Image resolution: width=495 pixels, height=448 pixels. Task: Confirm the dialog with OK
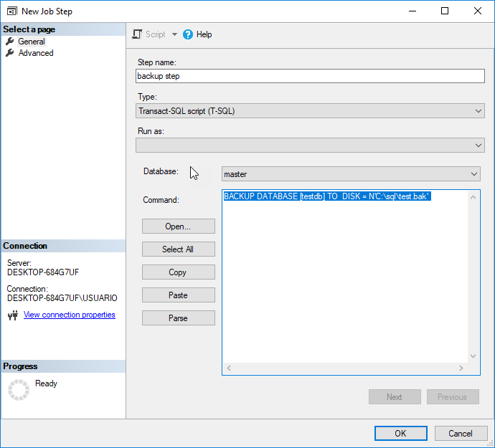click(400, 433)
